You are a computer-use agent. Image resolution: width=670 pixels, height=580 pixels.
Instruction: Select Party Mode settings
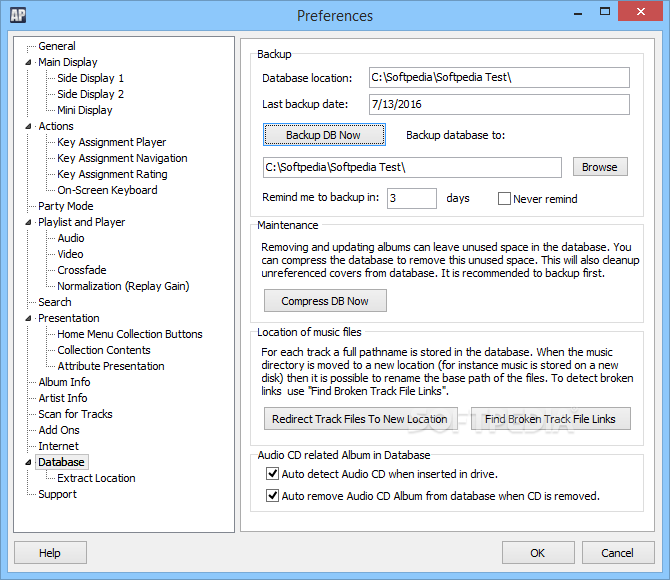coord(66,206)
